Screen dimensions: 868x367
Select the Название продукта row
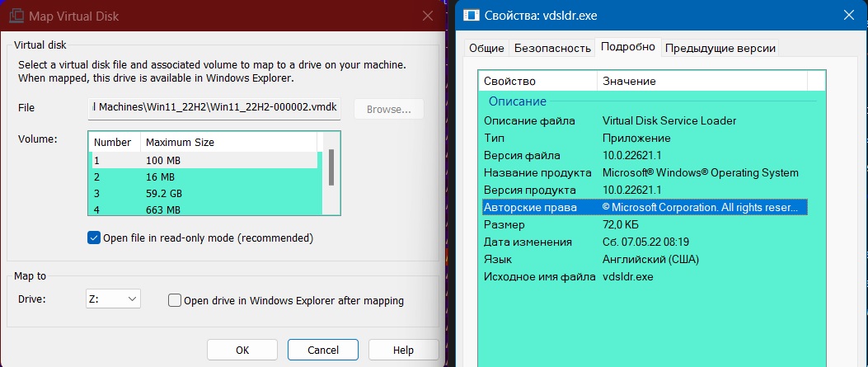645,172
